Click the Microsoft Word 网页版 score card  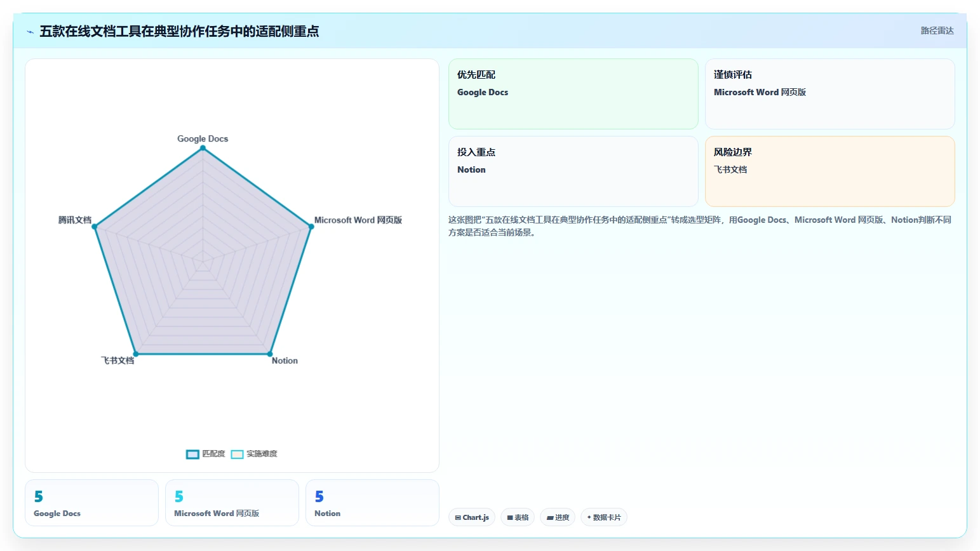click(x=232, y=503)
